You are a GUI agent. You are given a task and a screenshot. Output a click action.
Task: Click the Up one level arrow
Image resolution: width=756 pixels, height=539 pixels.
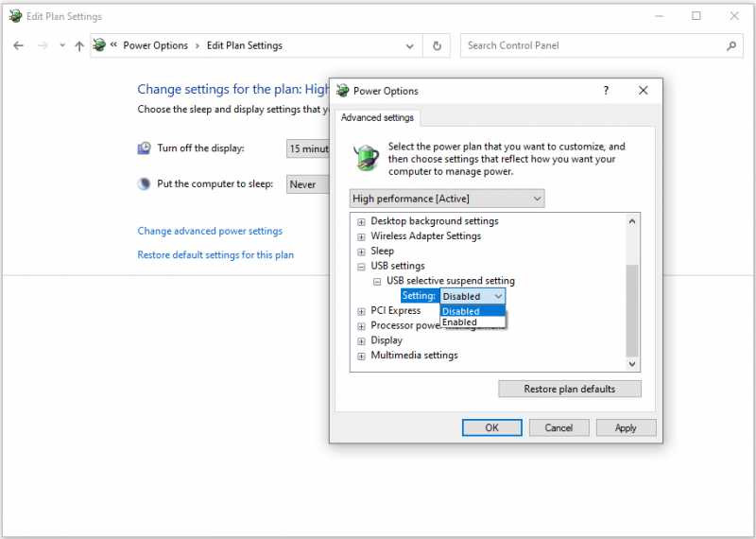[79, 45]
